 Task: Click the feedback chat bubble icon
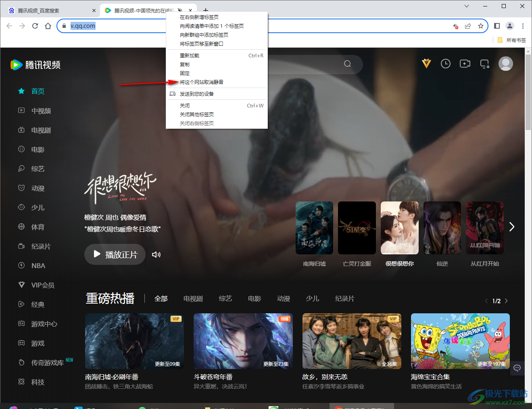517,368
